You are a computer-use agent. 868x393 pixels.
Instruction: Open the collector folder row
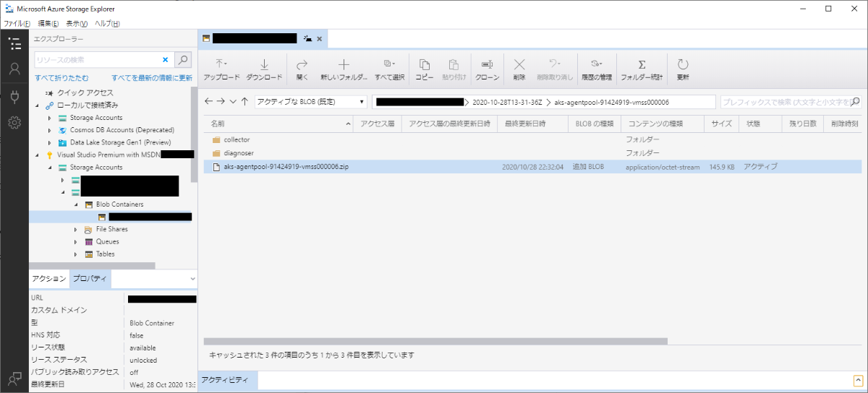(x=532, y=139)
